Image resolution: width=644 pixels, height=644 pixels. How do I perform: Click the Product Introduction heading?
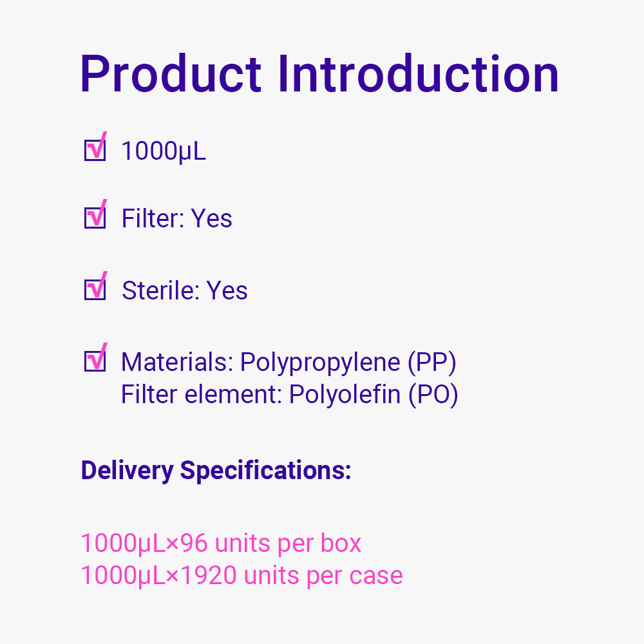coord(319,74)
